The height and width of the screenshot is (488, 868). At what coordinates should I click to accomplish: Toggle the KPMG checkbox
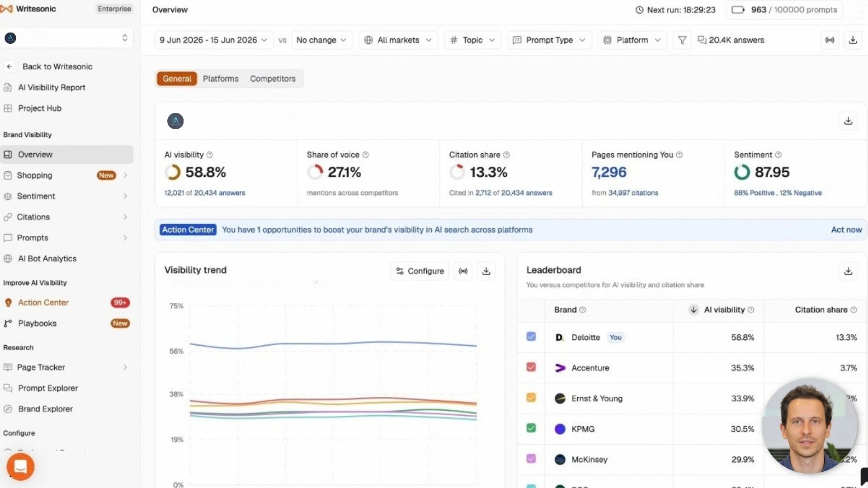tap(531, 428)
